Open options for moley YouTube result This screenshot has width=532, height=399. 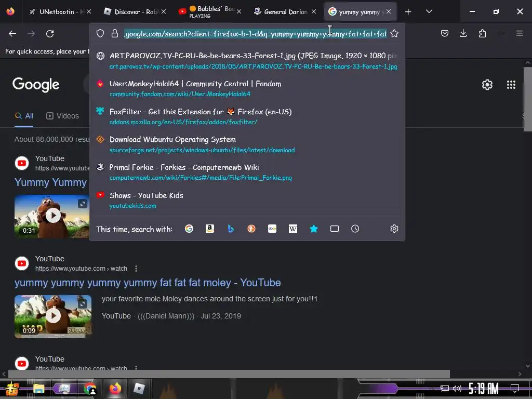(136, 269)
